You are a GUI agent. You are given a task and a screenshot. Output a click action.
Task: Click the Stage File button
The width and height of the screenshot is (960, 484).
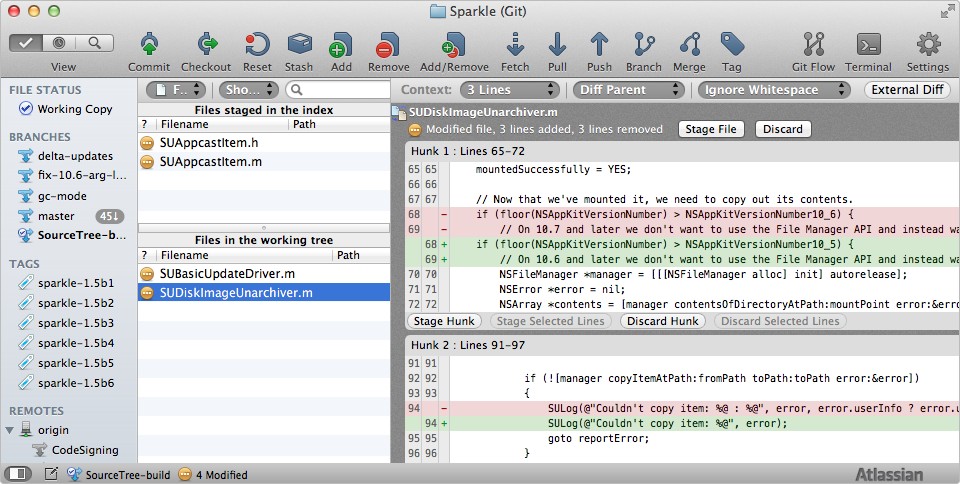coord(711,129)
